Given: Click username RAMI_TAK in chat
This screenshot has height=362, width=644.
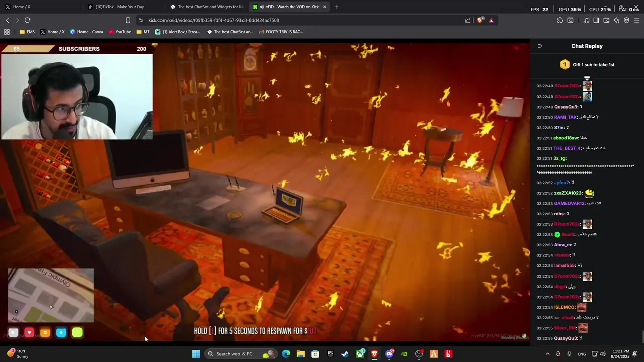Looking at the screenshot, I should pos(566,117).
